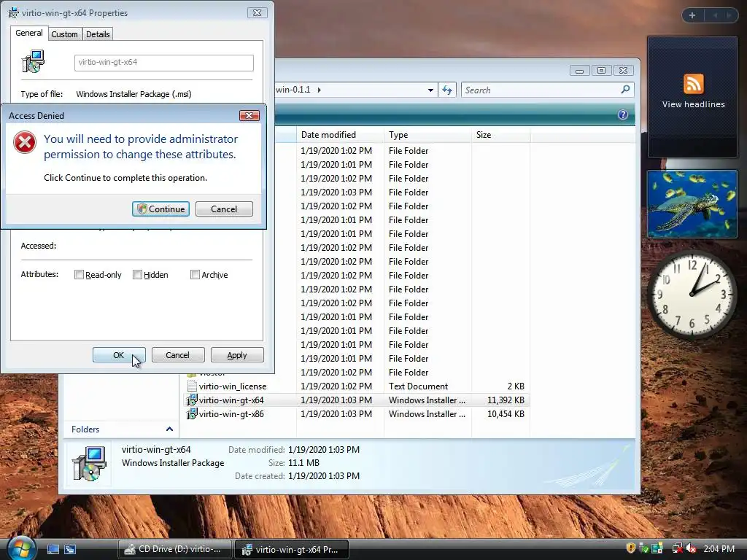Viewport: 747px width, 560px height.
Task: Click Switch between windows quick launch icon
Action: coord(70,550)
